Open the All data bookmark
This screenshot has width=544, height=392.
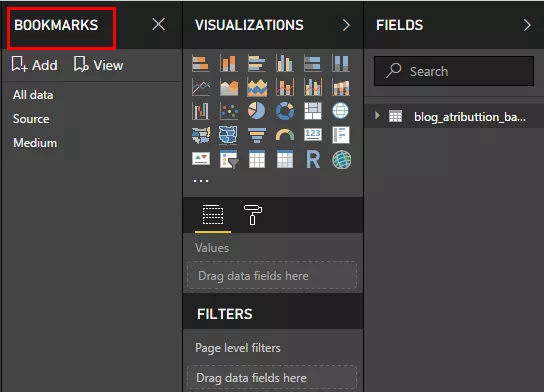tap(33, 95)
